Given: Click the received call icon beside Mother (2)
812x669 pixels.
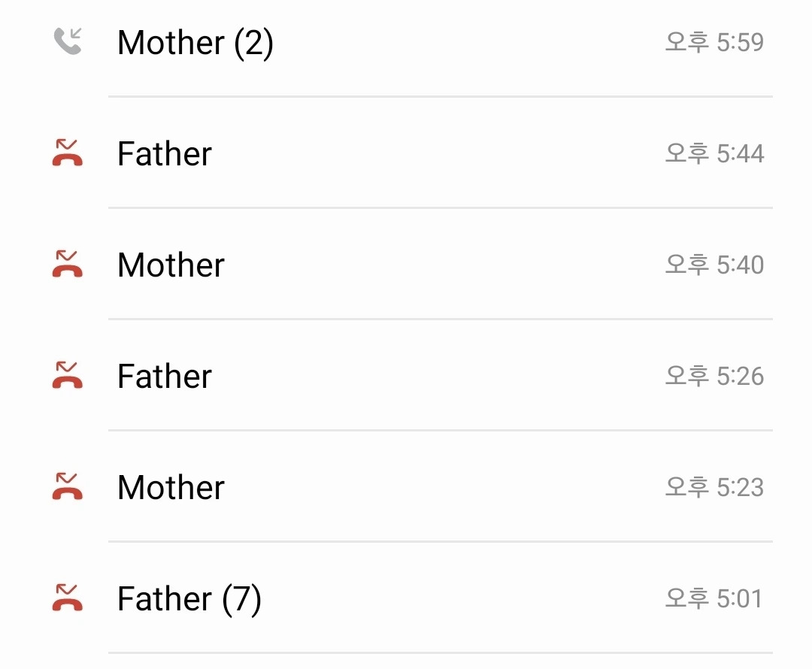Looking at the screenshot, I should pyautogui.click(x=68, y=41).
